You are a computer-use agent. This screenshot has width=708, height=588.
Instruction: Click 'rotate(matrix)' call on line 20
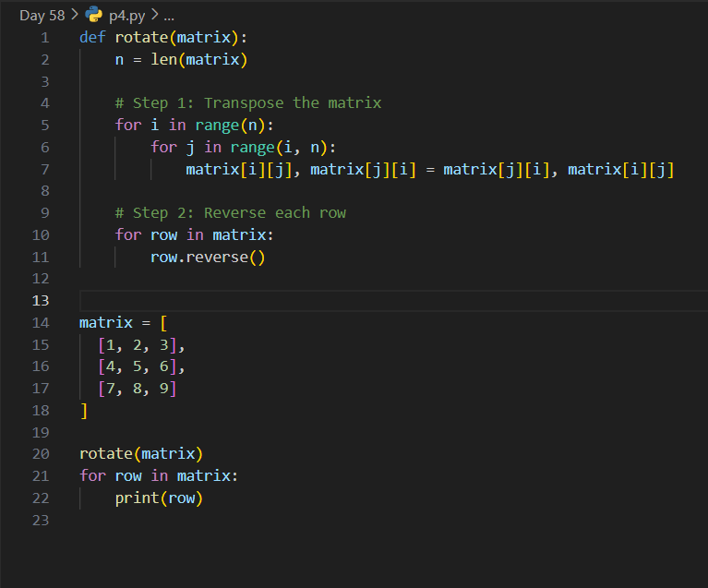pos(141,454)
